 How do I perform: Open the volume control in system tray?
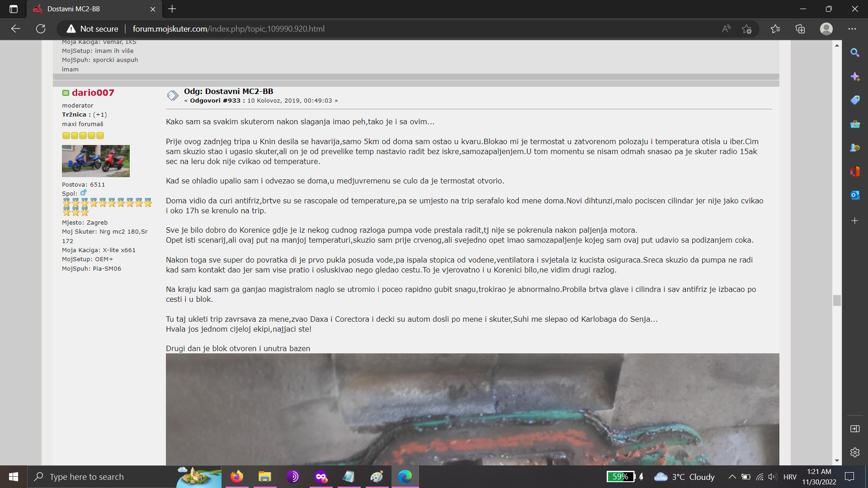[x=773, y=477]
